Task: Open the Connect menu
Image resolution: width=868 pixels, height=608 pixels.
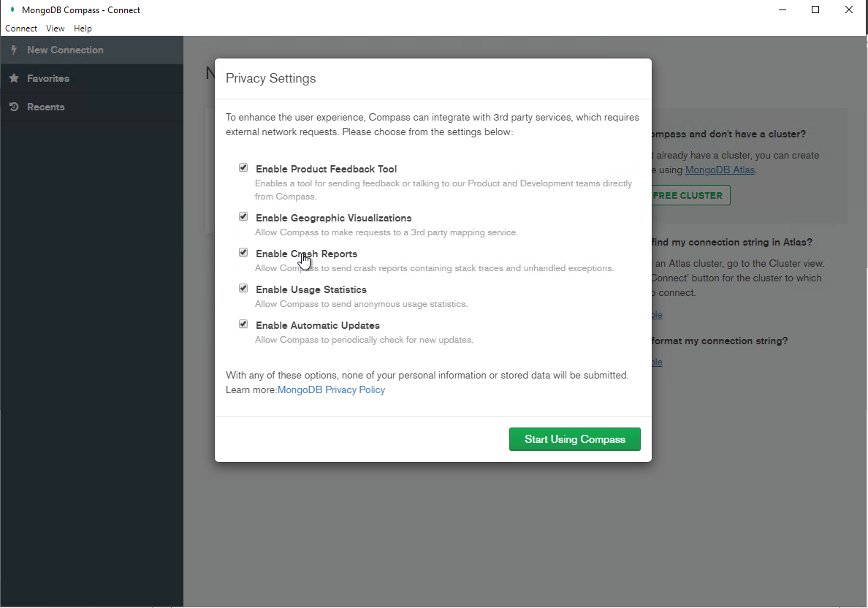Action: (21, 28)
